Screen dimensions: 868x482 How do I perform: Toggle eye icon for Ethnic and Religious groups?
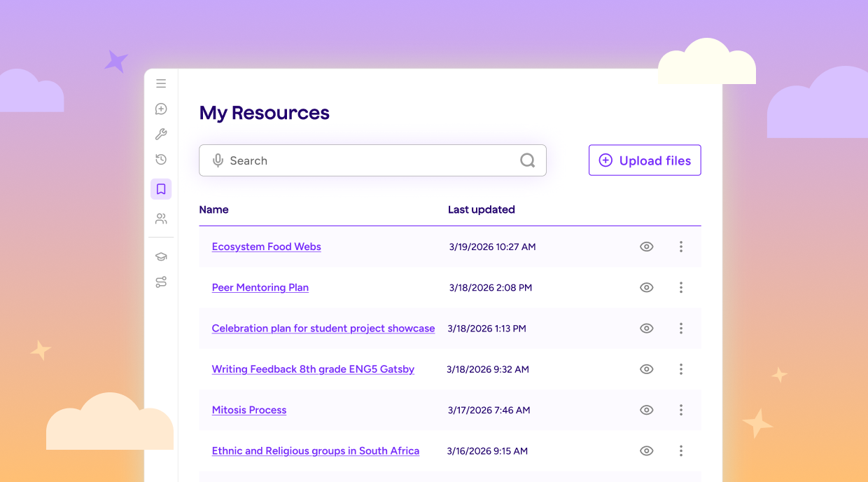pos(646,450)
